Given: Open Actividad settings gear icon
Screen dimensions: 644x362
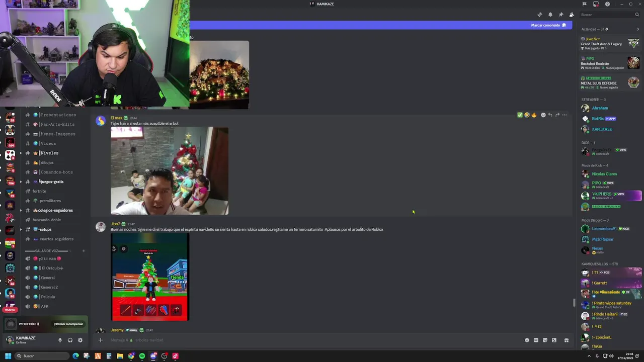Looking at the screenshot, I should 607,29.
